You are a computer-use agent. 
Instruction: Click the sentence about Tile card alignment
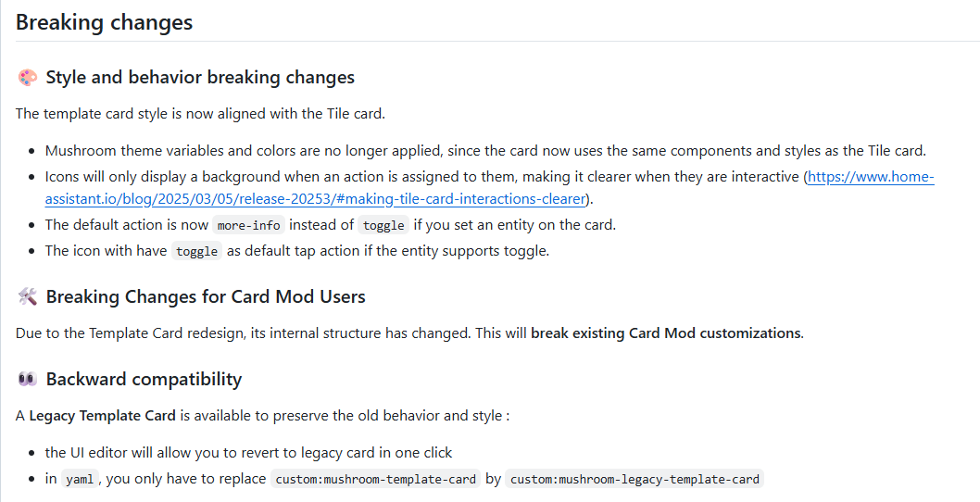pos(200,114)
